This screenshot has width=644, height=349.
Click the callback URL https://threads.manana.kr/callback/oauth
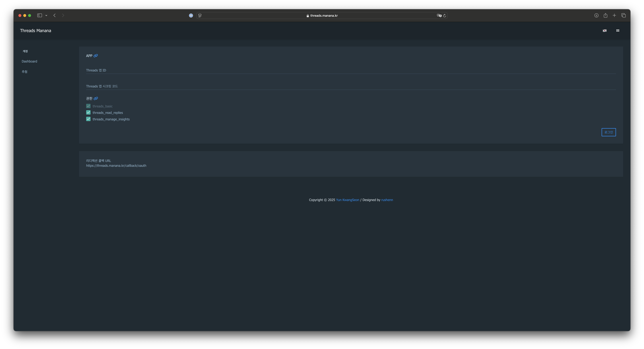click(116, 166)
